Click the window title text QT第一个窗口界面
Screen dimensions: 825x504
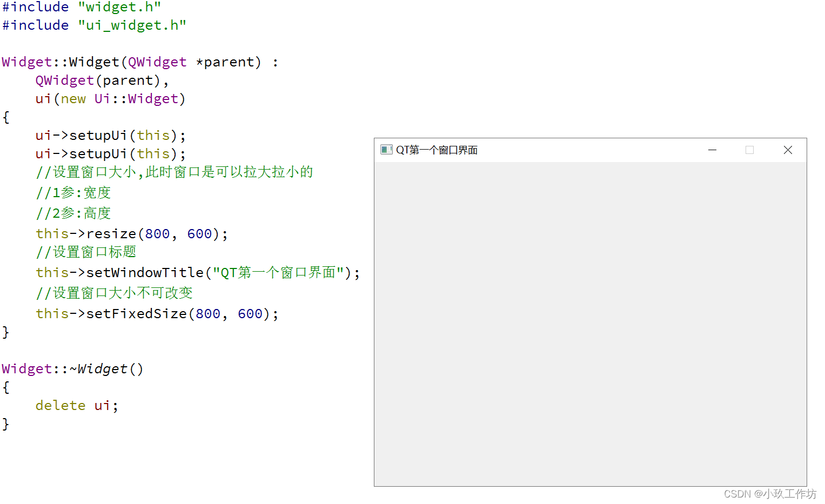point(437,150)
